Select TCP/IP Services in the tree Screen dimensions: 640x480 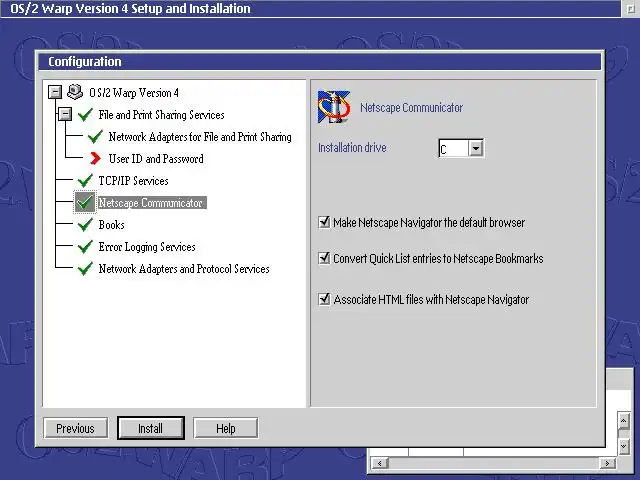click(x=133, y=181)
